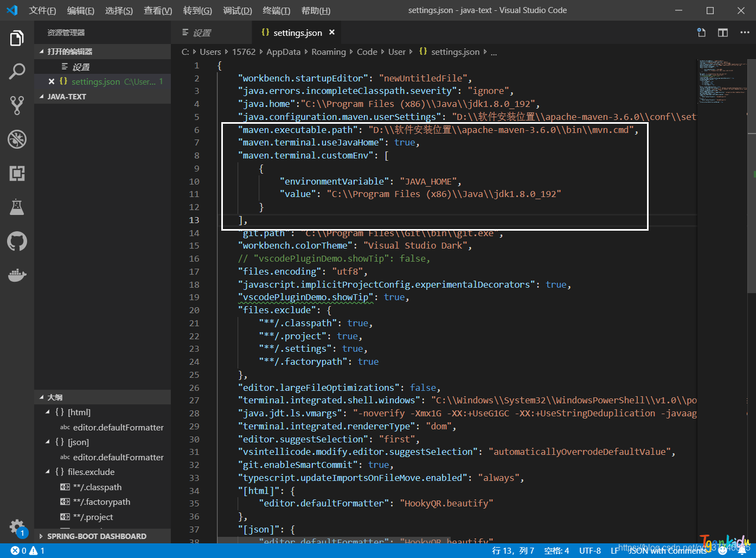Image resolution: width=756 pixels, height=558 pixels.
Task: Select **/.classpath in the outline
Action: pyautogui.click(x=97, y=487)
